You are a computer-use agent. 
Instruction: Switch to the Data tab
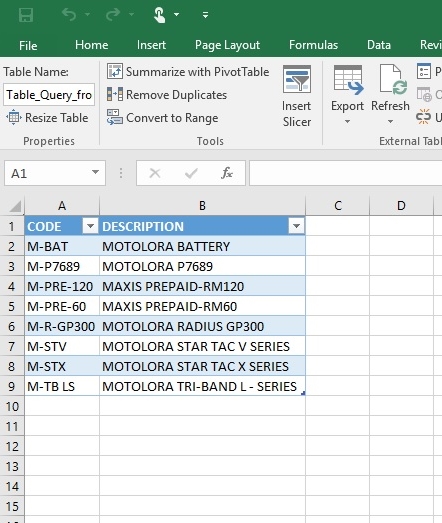(x=379, y=45)
